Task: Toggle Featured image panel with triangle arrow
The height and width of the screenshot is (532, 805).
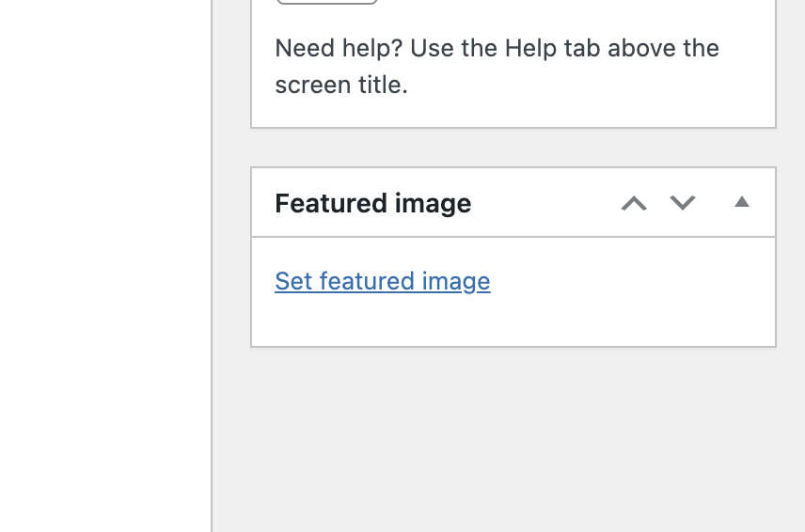Action: [742, 202]
